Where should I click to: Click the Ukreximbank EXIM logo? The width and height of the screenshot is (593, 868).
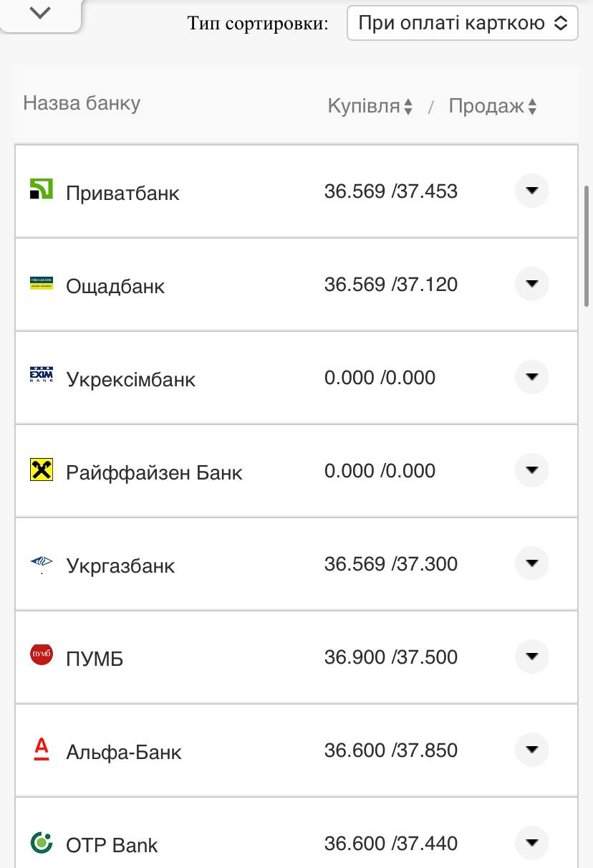(x=42, y=375)
